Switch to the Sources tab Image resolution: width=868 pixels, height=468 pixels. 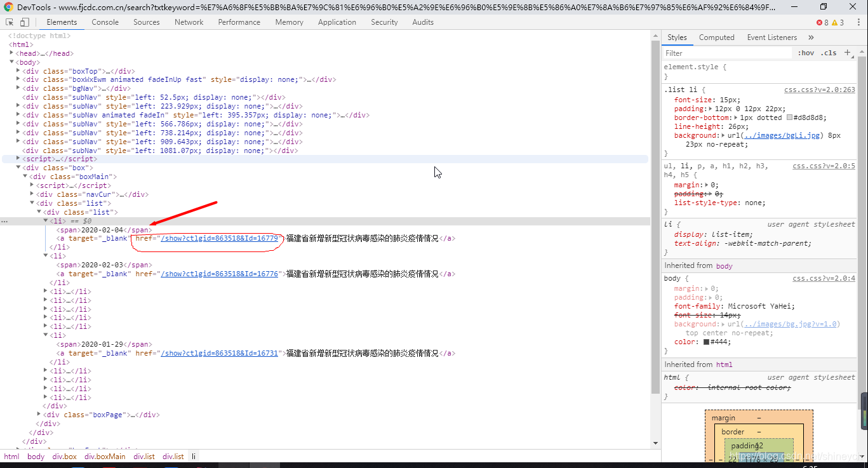[x=147, y=22]
